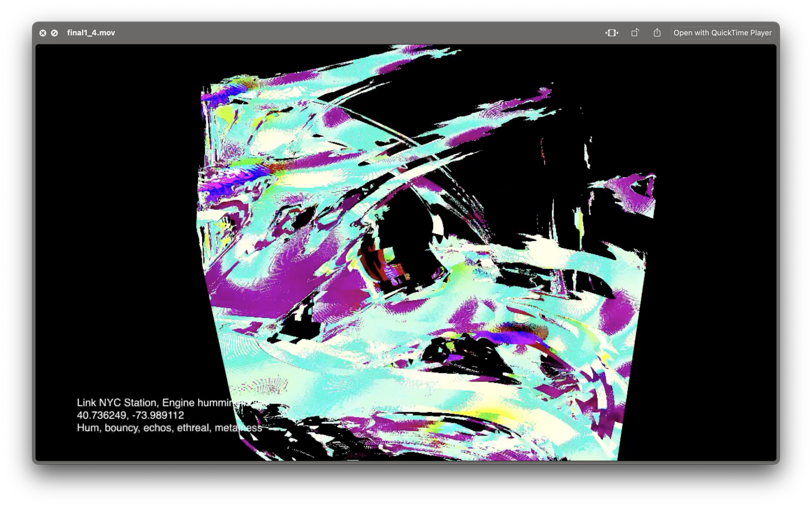Click the word 'ethreal' in the caption
The width and height of the screenshot is (812, 507).
point(194,428)
